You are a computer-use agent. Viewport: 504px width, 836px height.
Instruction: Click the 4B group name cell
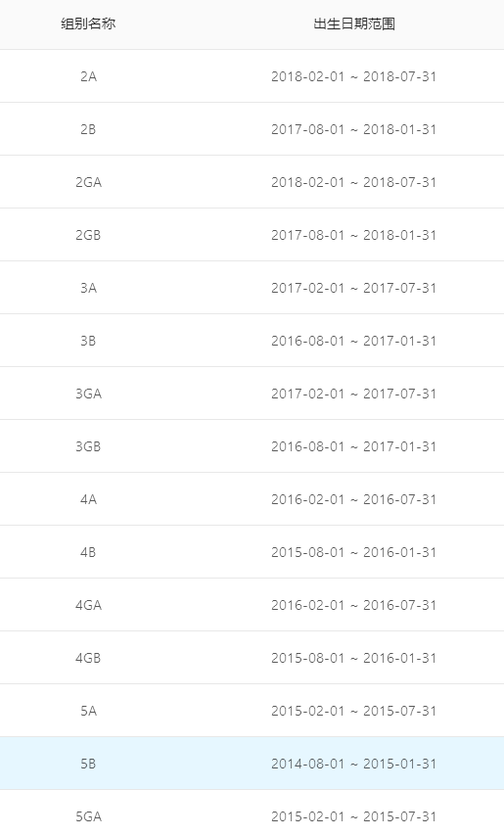pyautogui.click(x=88, y=552)
